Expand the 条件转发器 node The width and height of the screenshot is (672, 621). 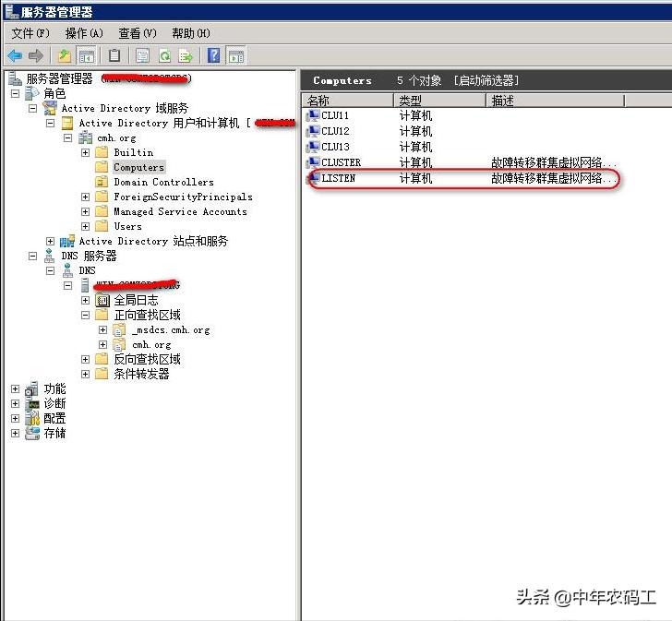click(x=85, y=374)
